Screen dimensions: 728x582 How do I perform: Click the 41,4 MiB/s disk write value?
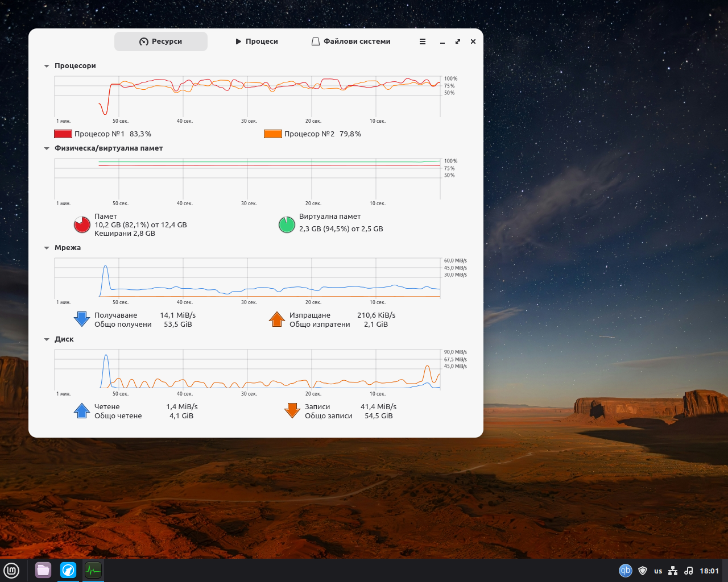379,407
